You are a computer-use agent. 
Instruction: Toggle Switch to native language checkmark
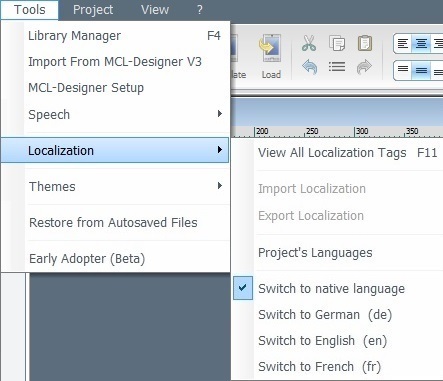pos(243,288)
